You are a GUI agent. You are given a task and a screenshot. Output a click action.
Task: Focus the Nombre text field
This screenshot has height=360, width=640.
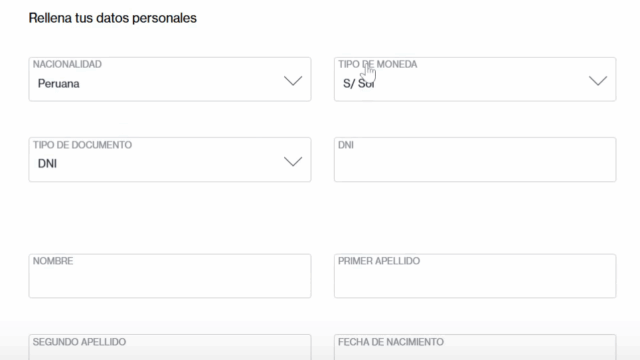[x=170, y=276]
